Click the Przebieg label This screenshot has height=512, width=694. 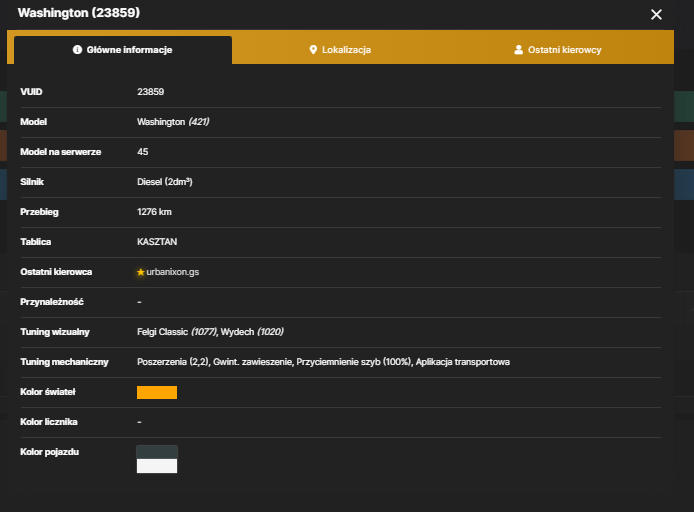(x=39, y=212)
